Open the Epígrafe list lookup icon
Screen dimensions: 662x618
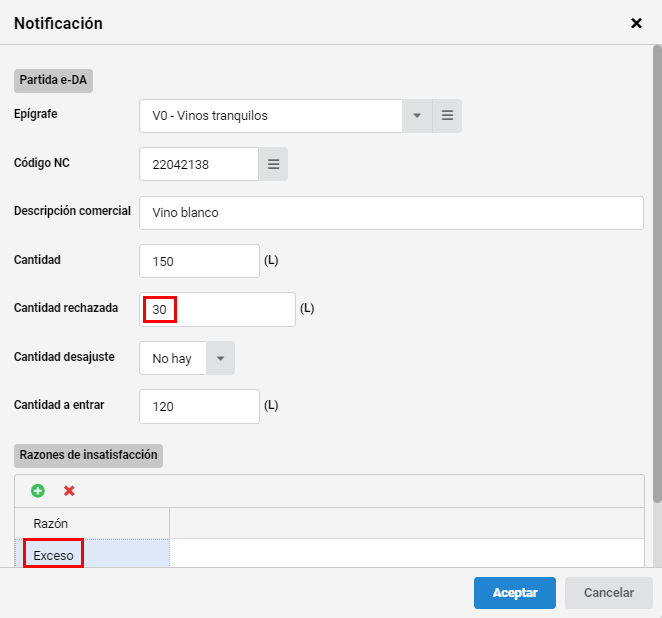[x=447, y=116]
